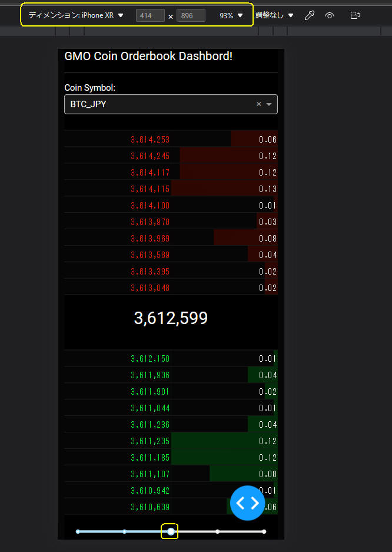Click ask price 3,613,395
The width and height of the screenshot is (392, 552).
coord(150,272)
